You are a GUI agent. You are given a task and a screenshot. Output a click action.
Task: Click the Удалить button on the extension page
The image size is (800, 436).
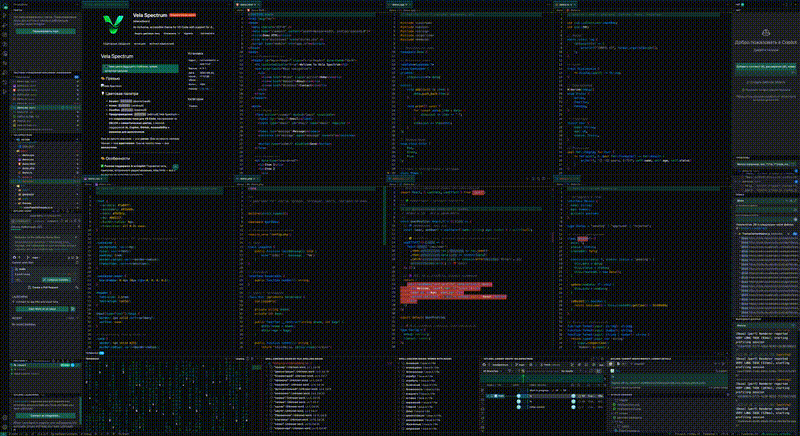pos(188,34)
